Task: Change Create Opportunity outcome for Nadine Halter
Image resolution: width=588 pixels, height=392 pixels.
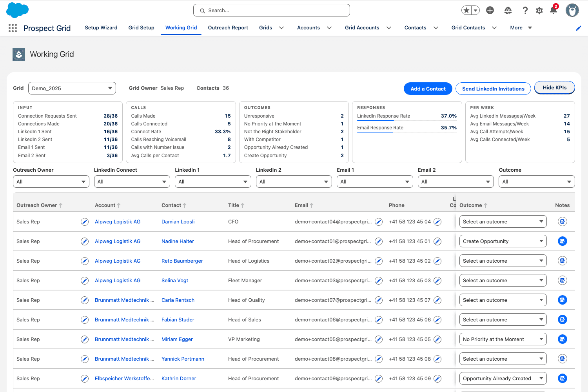Action: (x=503, y=241)
